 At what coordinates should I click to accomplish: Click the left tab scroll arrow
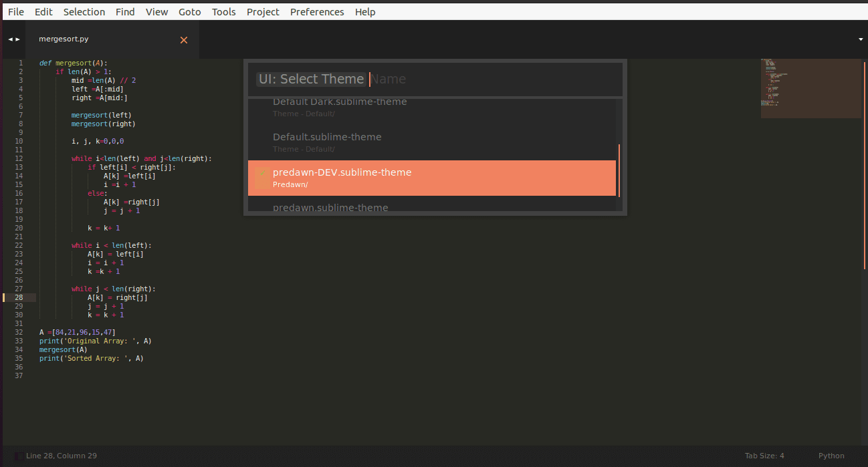pos(10,40)
